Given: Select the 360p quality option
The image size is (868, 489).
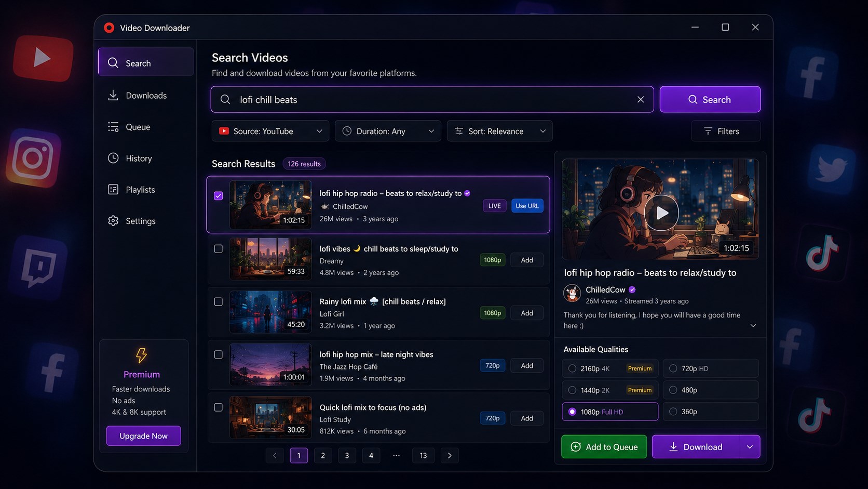Looking at the screenshot, I should (x=711, y=412).
